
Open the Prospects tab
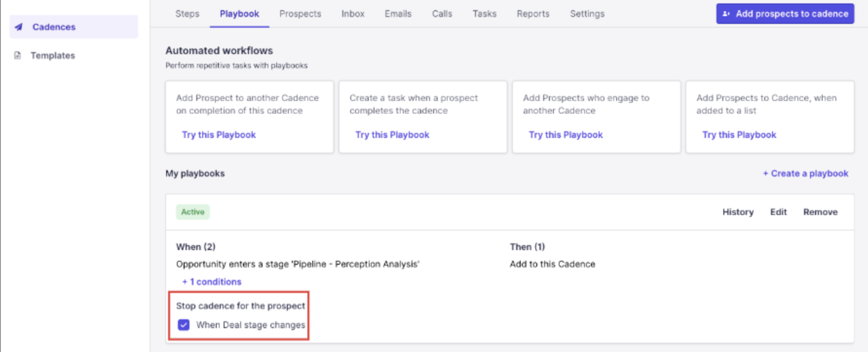pyautogui.click(x=300, y=14)
